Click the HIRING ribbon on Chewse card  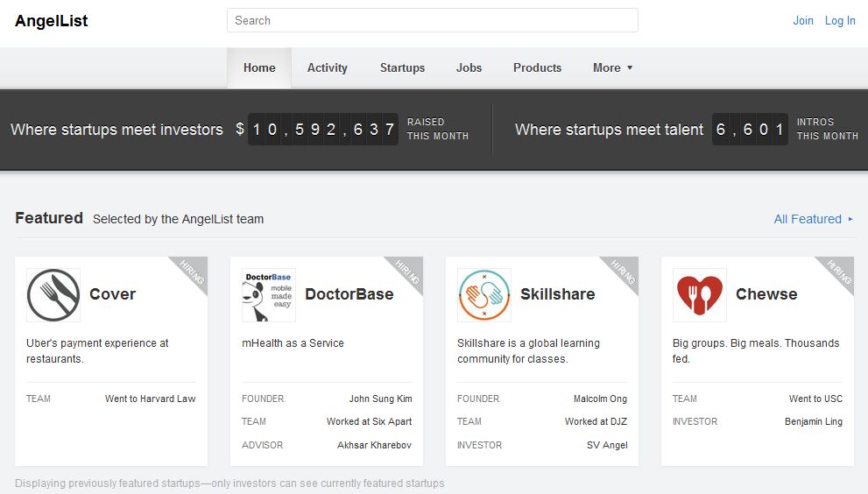(x=839, y=272)
